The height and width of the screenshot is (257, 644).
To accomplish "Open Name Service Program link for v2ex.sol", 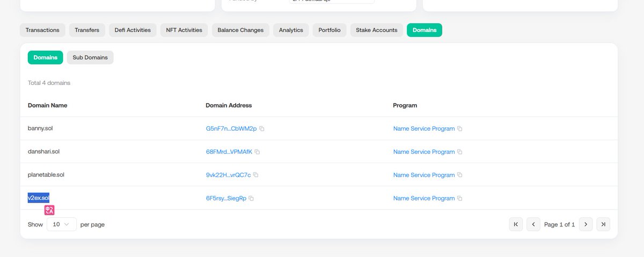I will click(424, 198).
